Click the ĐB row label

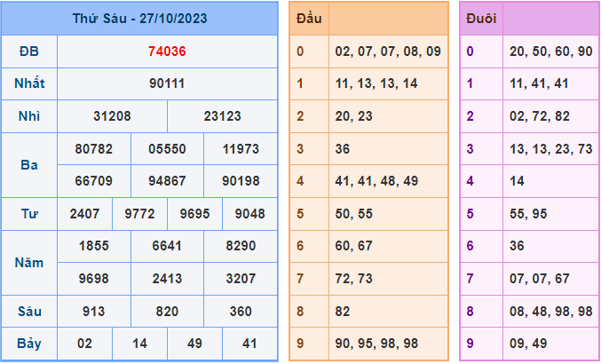tap(29, 51)
